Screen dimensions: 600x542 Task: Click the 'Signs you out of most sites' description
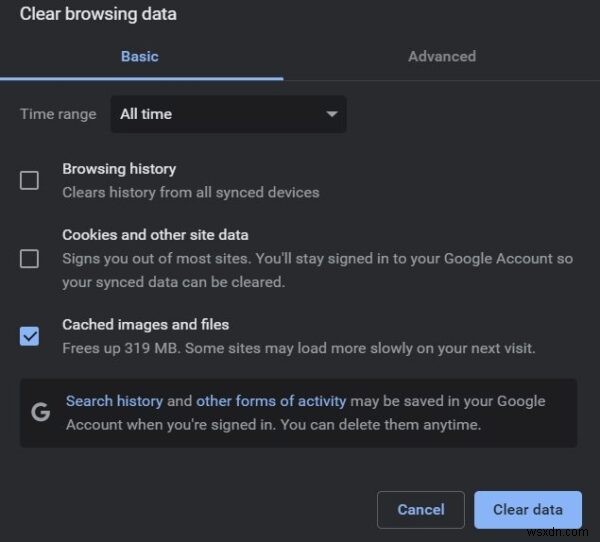pos(317,259)
